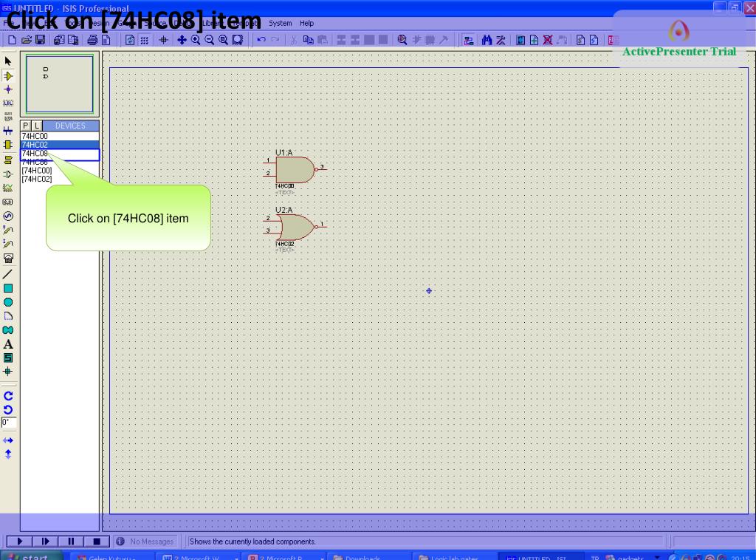Open Virtual Instruments mode

pyautogui.click(x=7, y=259)
